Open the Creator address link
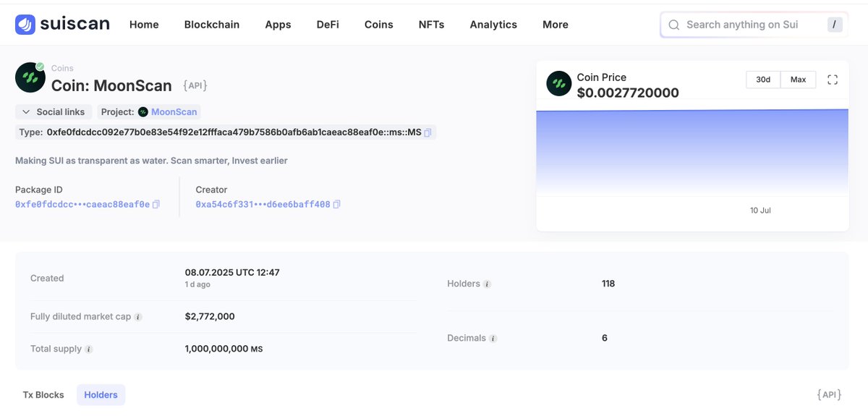Screen dimensions: 868x416 point(263,205)
